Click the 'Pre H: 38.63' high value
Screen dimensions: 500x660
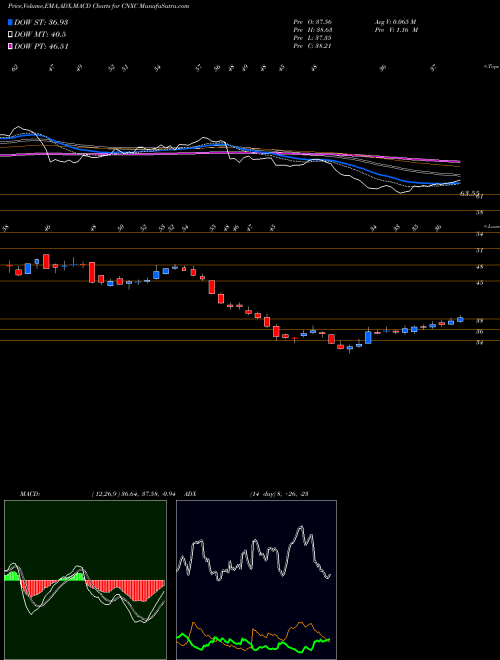(x=313, y=30)
